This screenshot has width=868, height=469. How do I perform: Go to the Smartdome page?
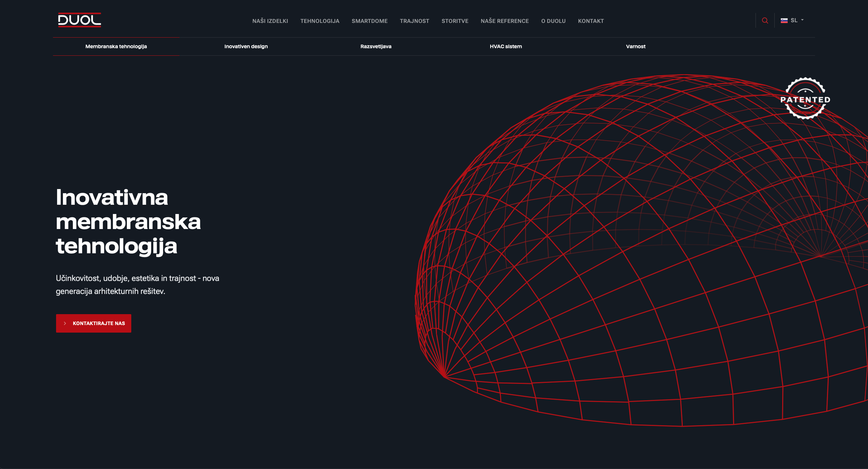[x=369, y=21]
